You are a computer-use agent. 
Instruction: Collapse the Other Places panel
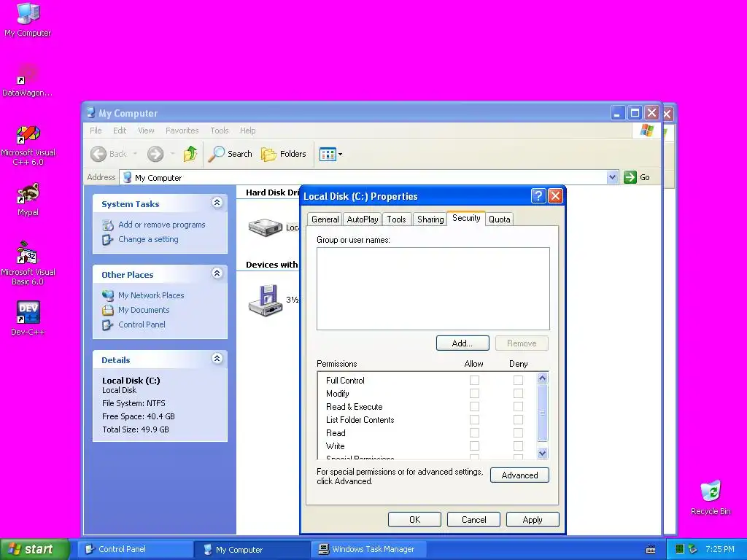pyautogui.click(x=217, y=273)
